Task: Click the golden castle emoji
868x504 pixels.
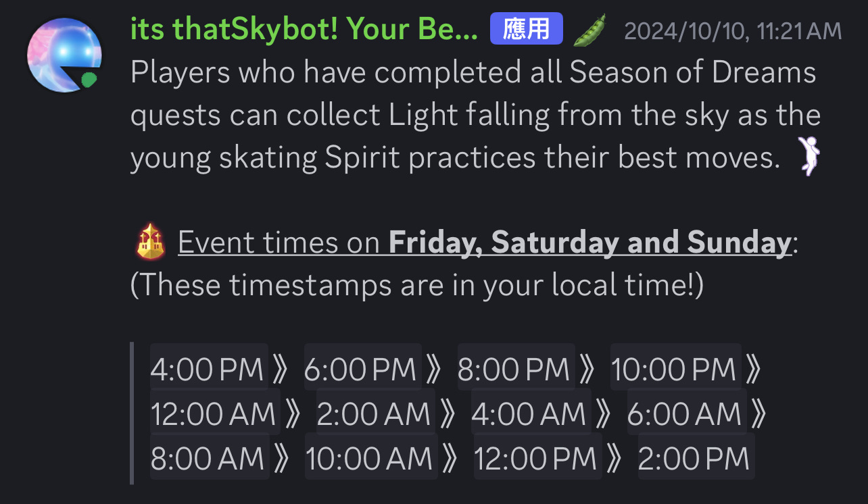Action: tap(151, 243)
